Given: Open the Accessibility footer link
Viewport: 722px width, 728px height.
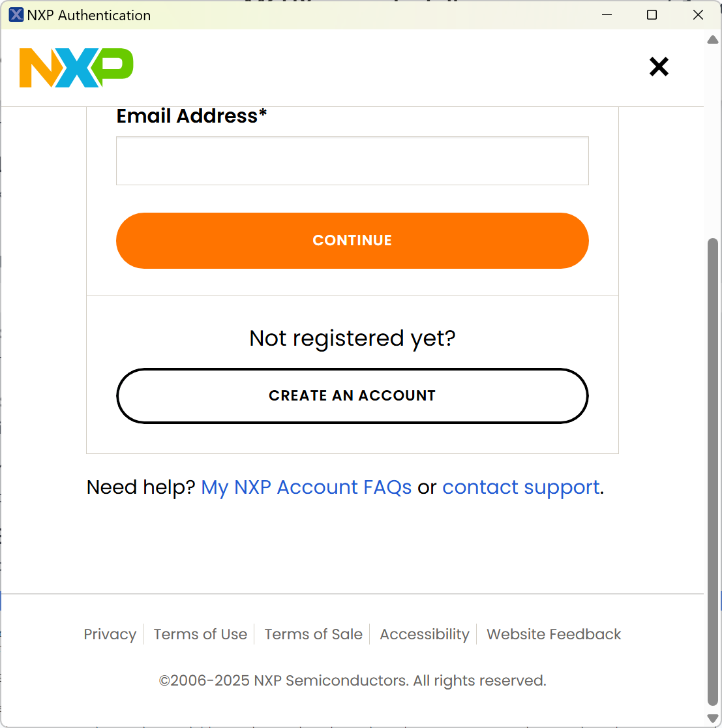Looking at the screenshot, I should coord(425,634).
